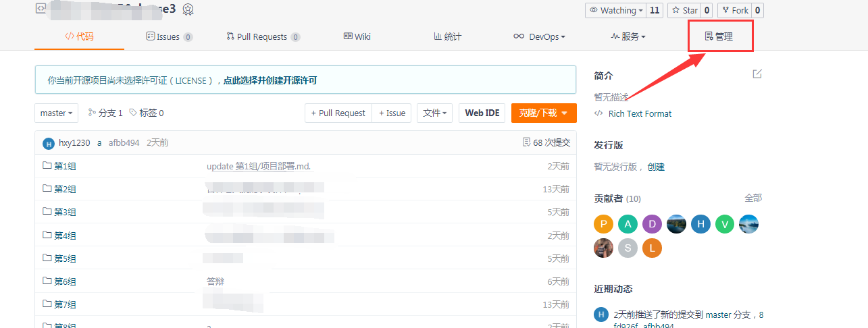Click the repository code icon beside title
The width and height of the screenshot is (868, 328).
(x=41, y=9)
